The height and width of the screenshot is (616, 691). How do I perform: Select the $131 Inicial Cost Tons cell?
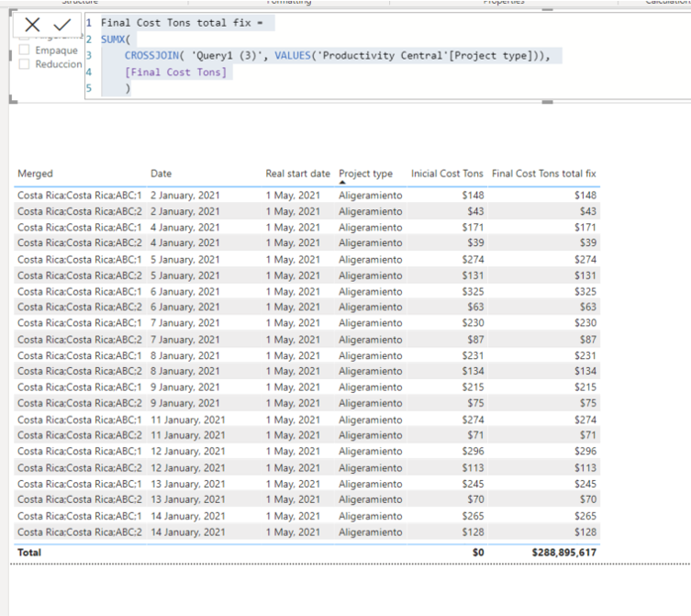click(473, 275)
